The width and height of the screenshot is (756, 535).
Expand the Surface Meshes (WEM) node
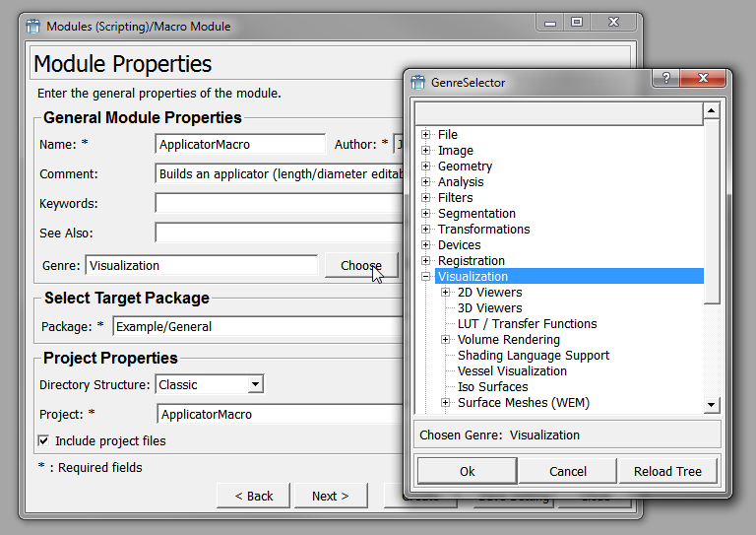coord(446,403)
